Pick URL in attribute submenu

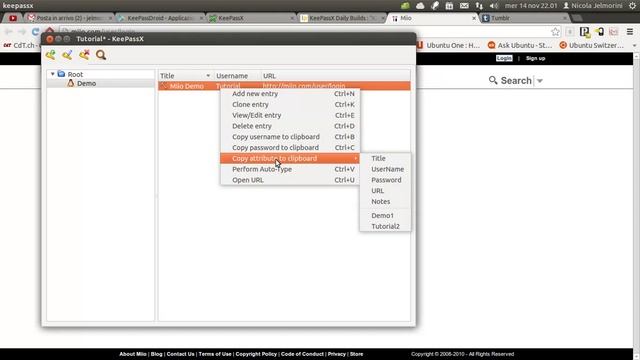(x=385, y=191)
